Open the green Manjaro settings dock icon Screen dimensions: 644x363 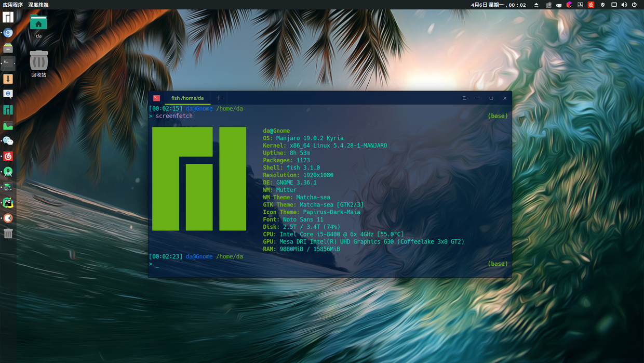(8, 110)
